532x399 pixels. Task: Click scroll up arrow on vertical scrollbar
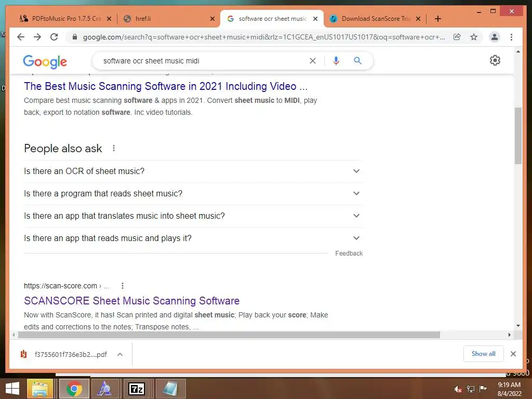point(518,51)
